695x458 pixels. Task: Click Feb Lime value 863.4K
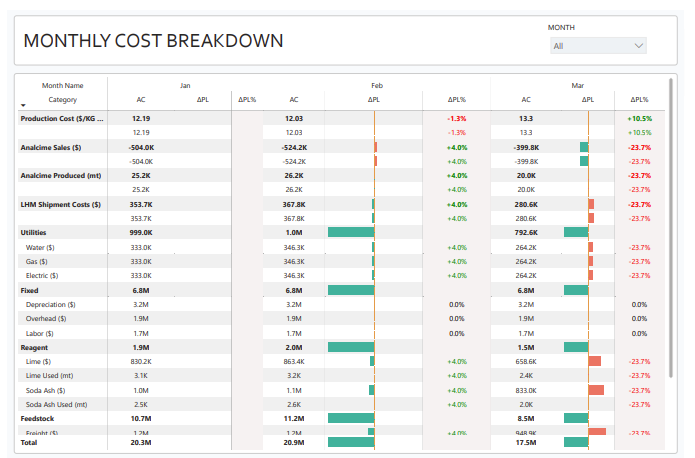click(x=294, y=361)
